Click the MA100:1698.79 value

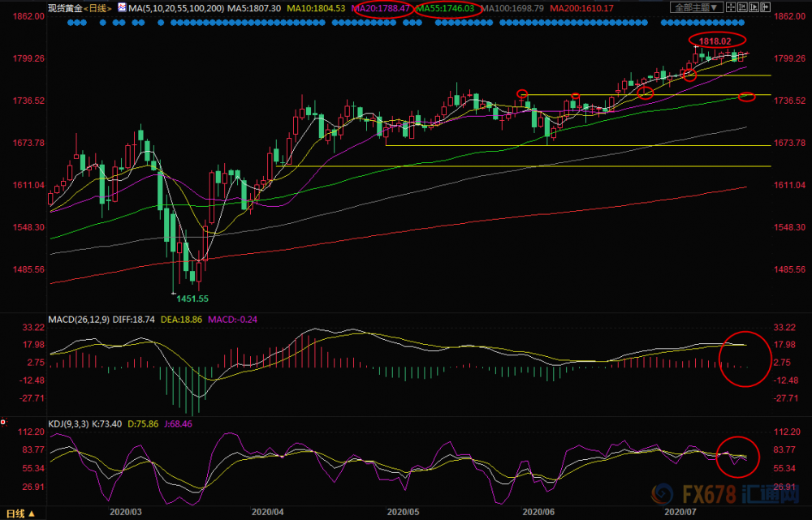pos(512,8)
